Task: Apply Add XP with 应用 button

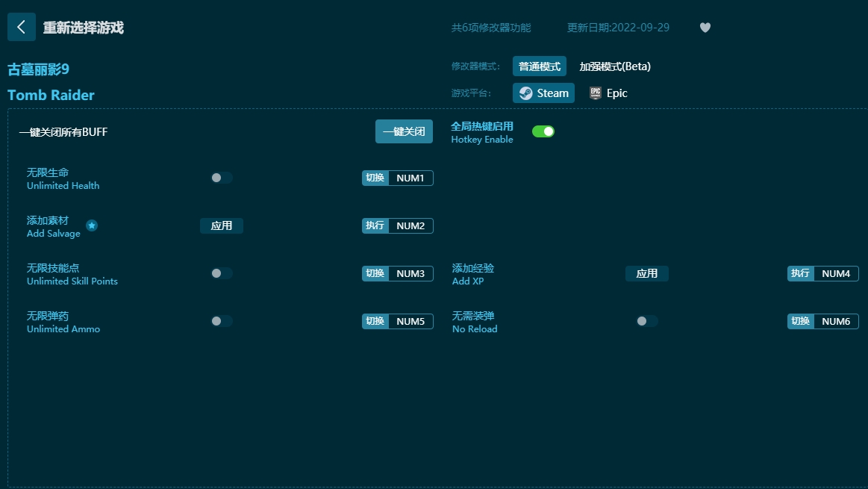Action: [646, 273]
